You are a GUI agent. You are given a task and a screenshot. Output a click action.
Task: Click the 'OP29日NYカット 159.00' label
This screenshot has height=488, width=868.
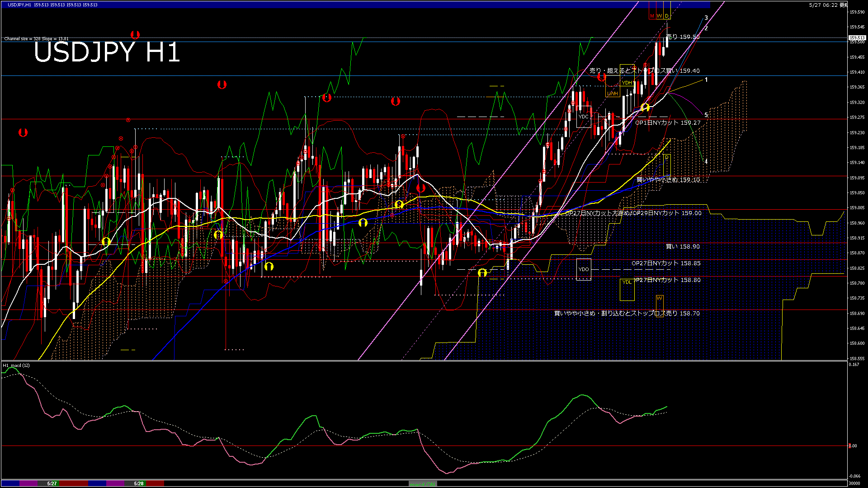point(666,213)
